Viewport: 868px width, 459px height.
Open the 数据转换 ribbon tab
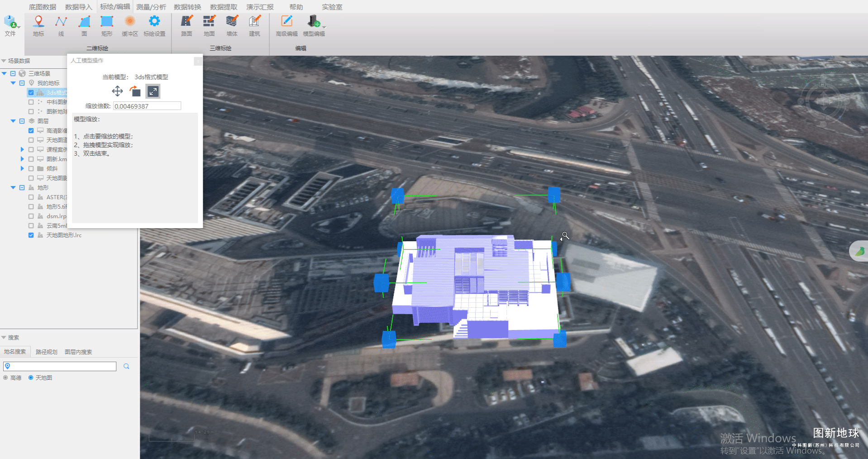(187, 7)
